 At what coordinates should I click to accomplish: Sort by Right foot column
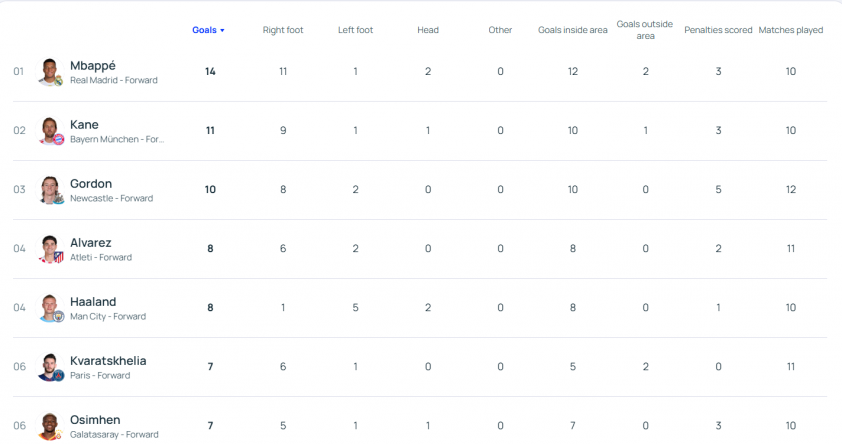click(283, 30)
